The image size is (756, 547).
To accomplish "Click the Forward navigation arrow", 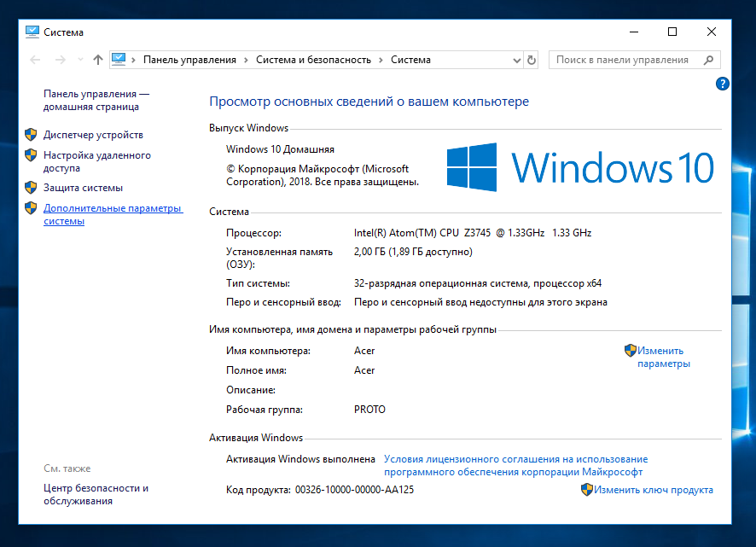I will coord(61,60).
